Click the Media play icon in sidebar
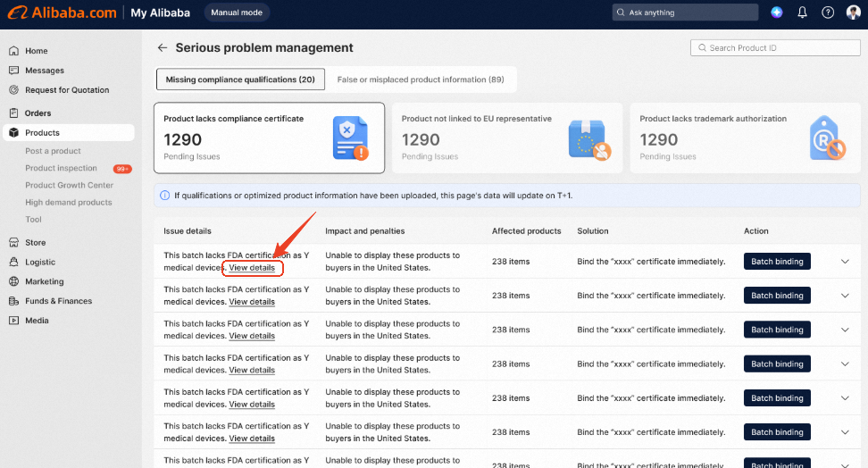 pyautogui.click(x=13, y=320)
